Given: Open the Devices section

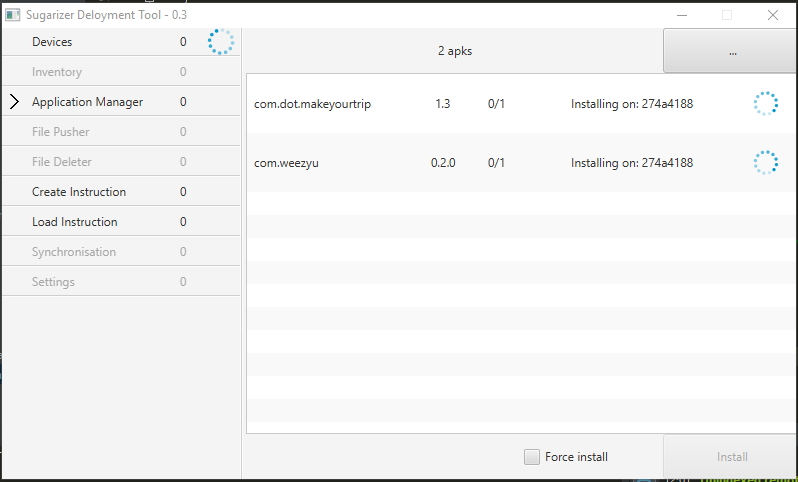Looking at the screenshot, I should pyautogui.click(x=52, y=42).
